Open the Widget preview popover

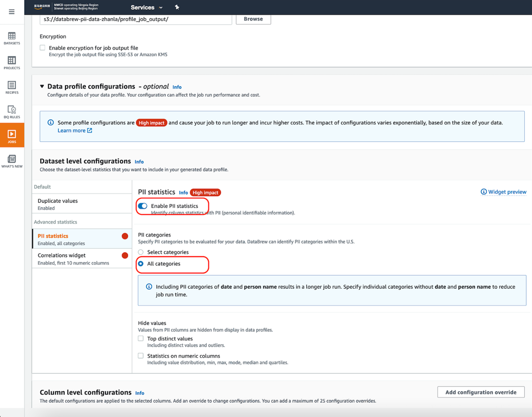pos(503,192)
